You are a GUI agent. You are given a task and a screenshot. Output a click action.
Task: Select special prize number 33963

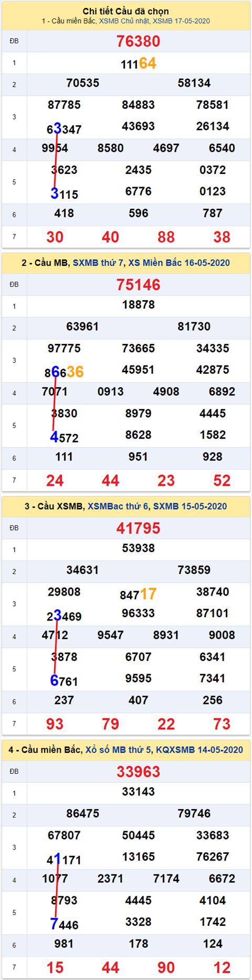(x=138, y=772)
